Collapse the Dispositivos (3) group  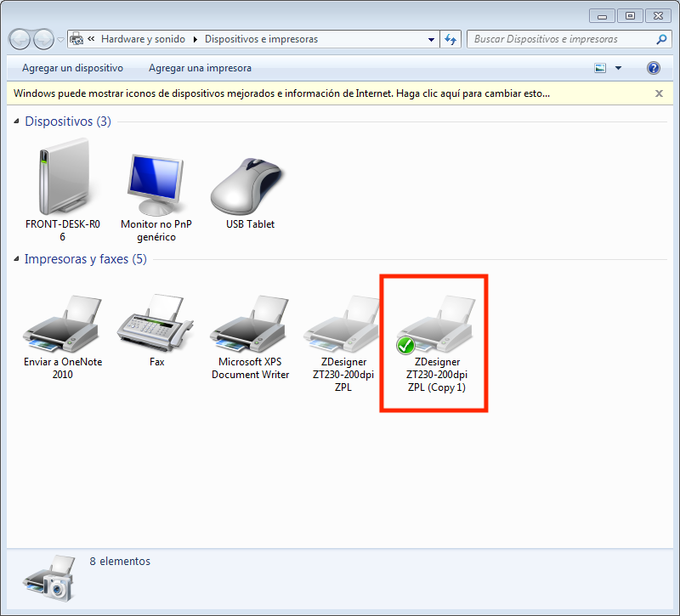18,122
